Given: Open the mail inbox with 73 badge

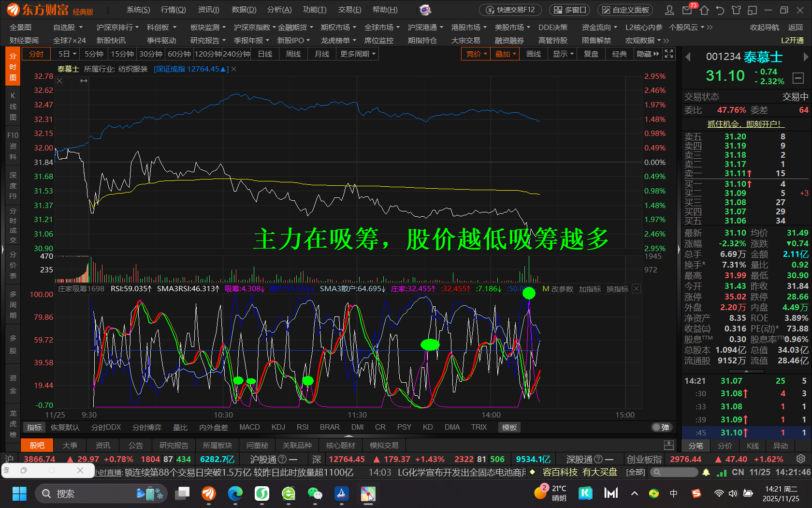Looking at the screenshot, I should click(687, 10).
